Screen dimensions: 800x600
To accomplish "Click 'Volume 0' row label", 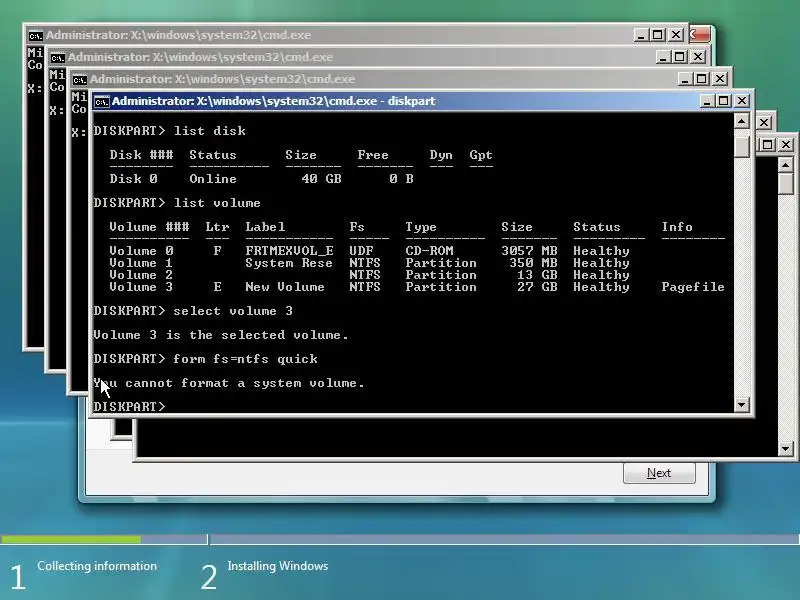I will pyautogui.click(x=141, y=251).
